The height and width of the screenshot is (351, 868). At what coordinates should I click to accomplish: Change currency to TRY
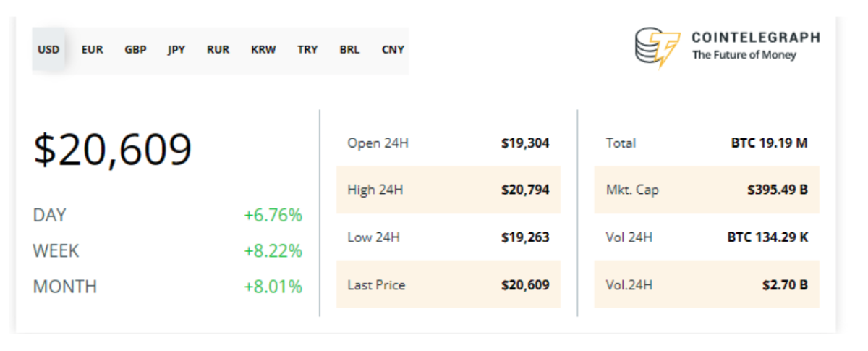pos(307,50)
